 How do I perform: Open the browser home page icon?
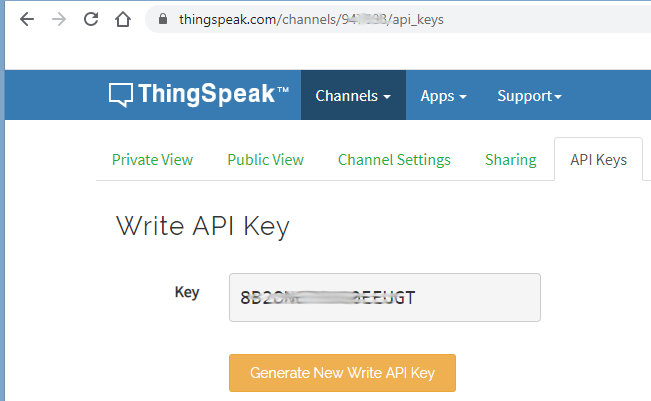coord(123,19)
